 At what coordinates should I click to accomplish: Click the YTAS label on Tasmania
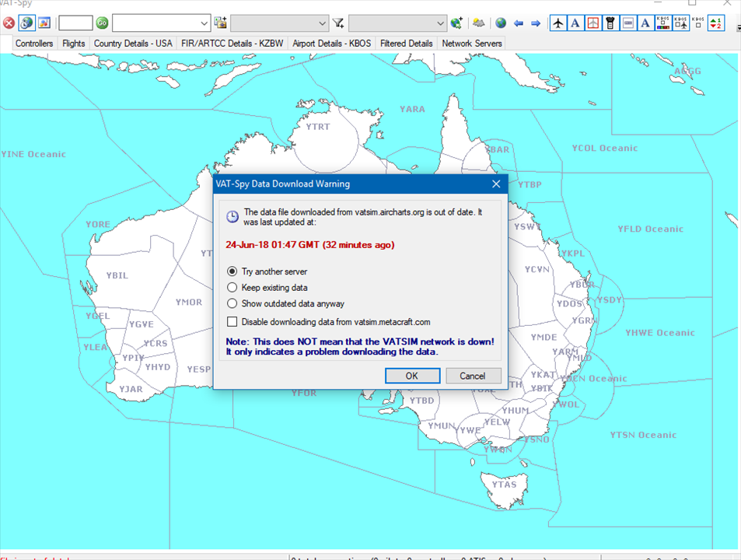click(505, 485)
